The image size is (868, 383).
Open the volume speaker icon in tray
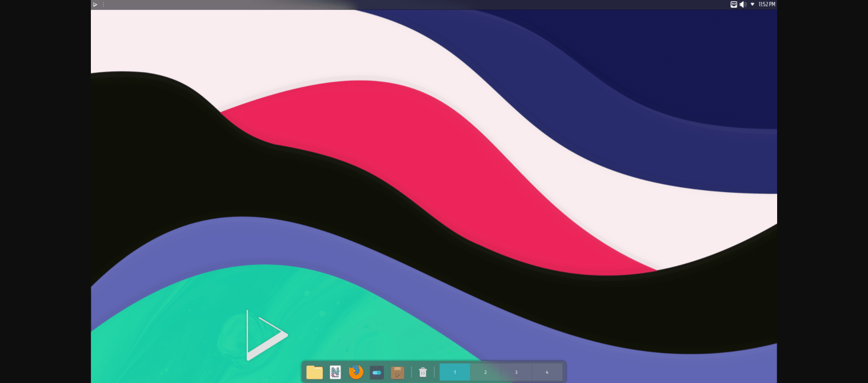pos(743,5)
